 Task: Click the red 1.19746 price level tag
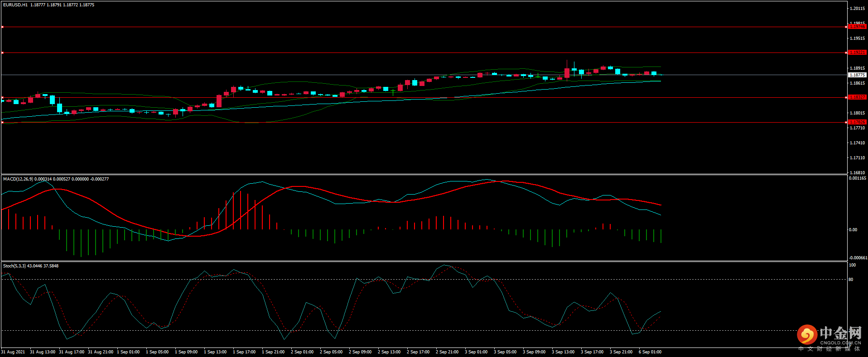pos(857,27)
